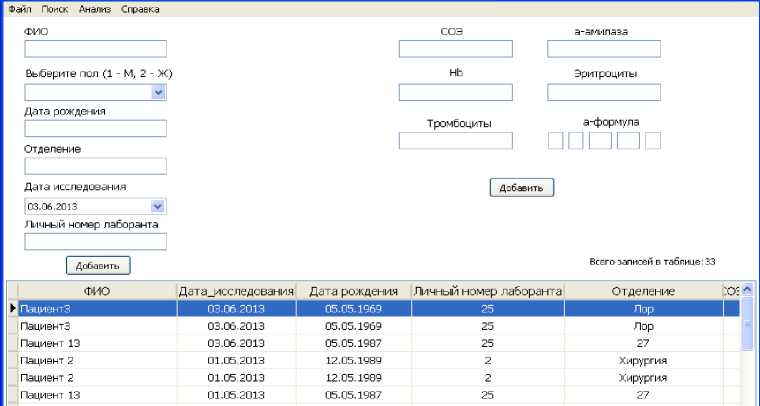Select the row indicator arrow of first row

point(13,309)
